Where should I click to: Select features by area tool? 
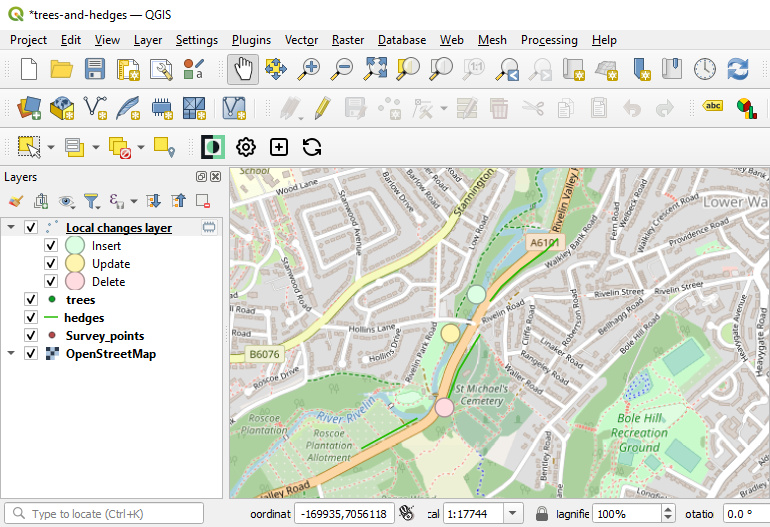29,147
